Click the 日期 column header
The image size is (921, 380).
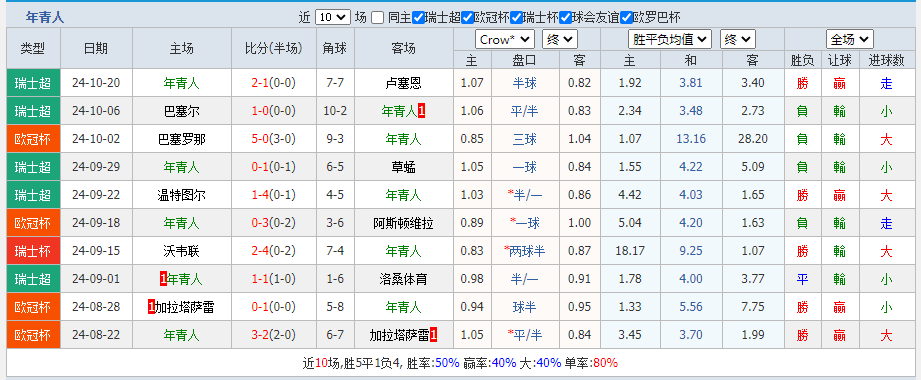(x=96, y=49)
